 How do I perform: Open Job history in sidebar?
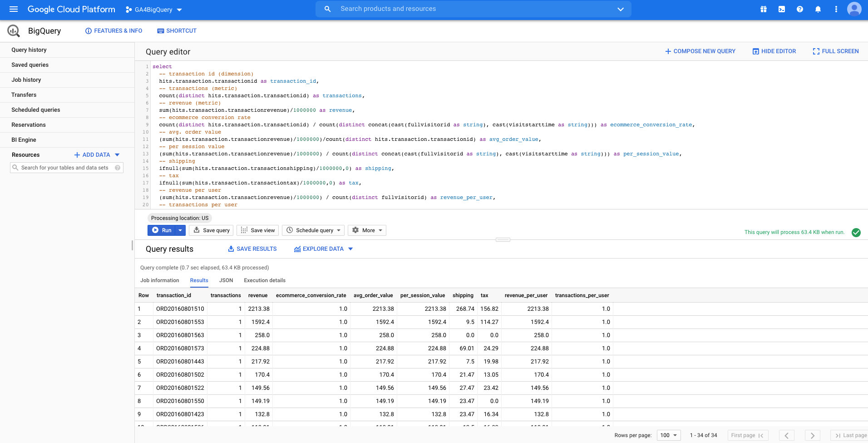click(67, 80)
